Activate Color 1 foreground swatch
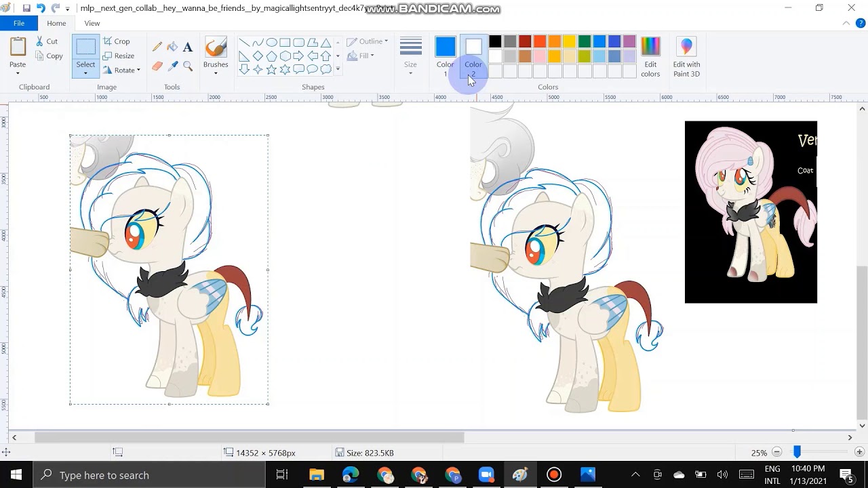 446,57
